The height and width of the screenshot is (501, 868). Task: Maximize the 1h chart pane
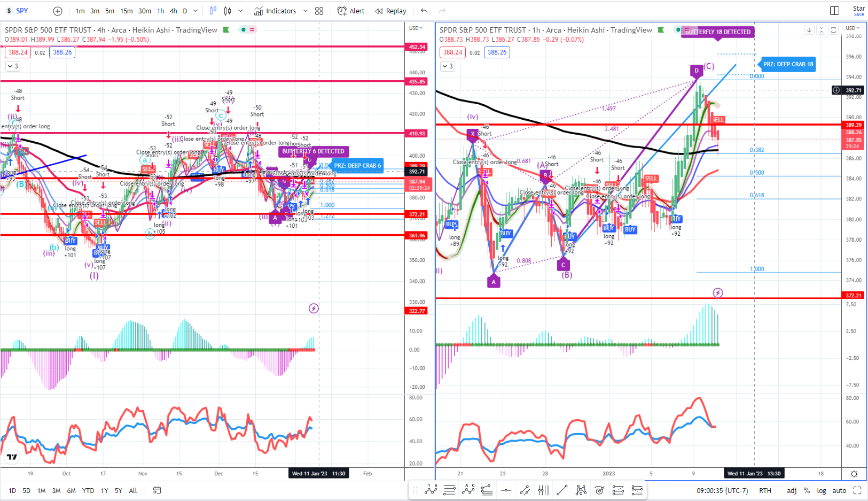click(x=833, y=30)
